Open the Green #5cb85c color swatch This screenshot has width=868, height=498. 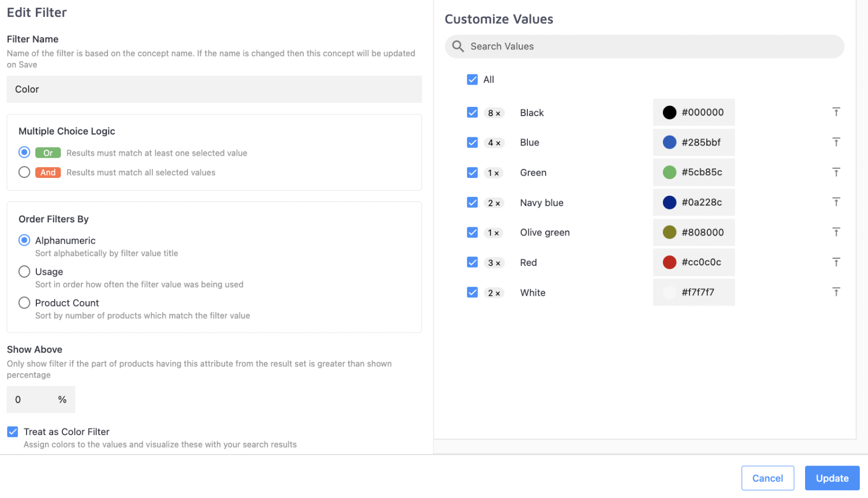tap(669, 173)
